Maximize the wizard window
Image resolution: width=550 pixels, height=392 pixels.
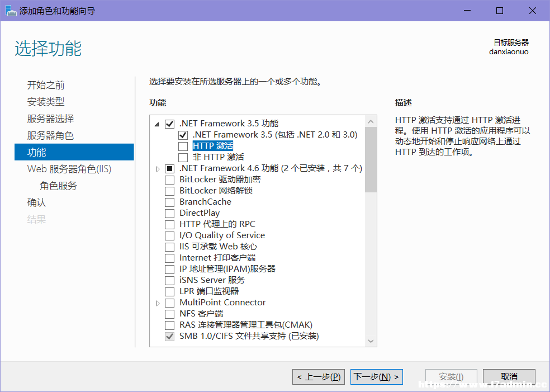[500, 11]
